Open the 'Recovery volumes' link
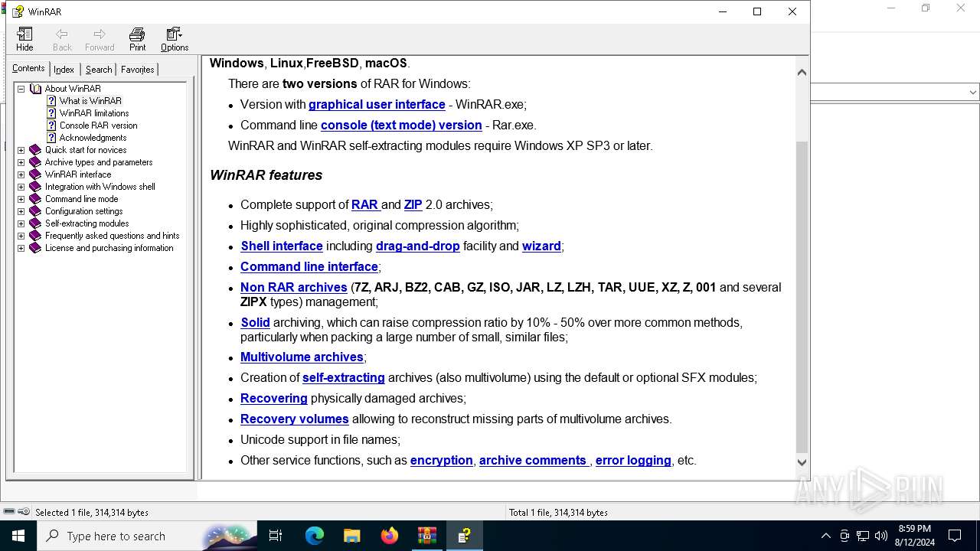 click(x=295, y=419)
